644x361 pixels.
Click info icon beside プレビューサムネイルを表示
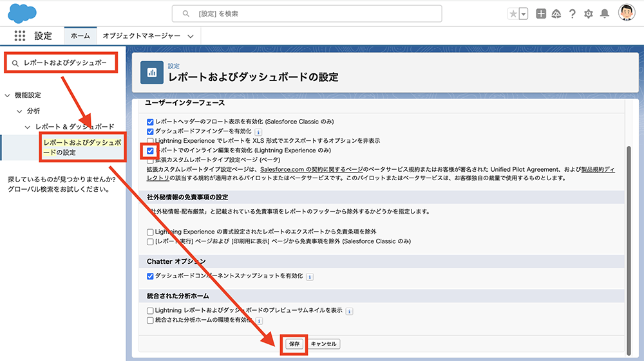point(349,311)
